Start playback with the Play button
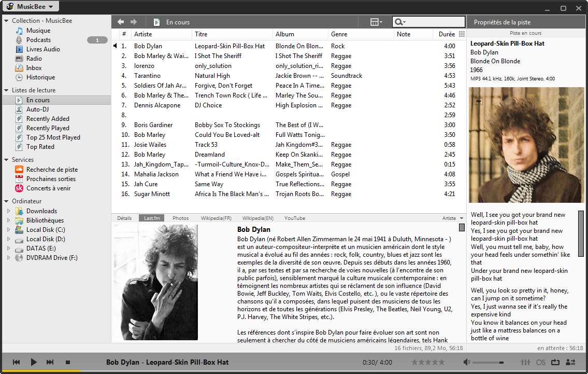This screenshot has height=374, width=588. point(33,363)
